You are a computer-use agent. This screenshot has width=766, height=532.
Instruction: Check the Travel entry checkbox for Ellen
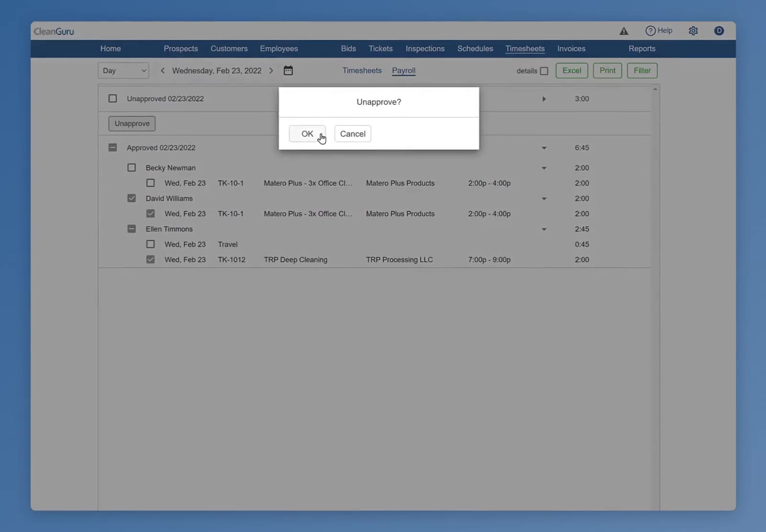[x=150, y=244]
